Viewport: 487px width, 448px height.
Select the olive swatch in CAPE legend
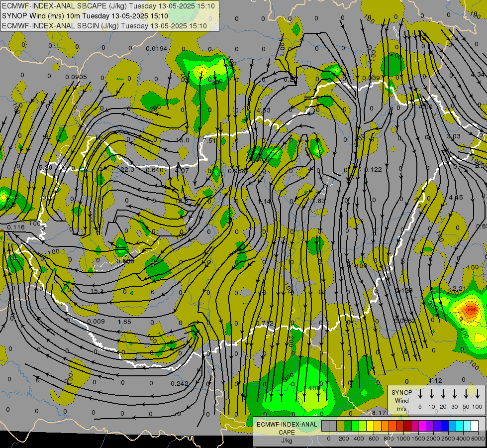(x=340, y=426)
